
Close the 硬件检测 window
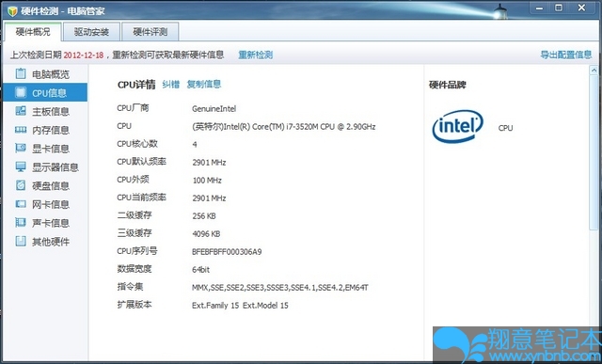pos(581,8)
